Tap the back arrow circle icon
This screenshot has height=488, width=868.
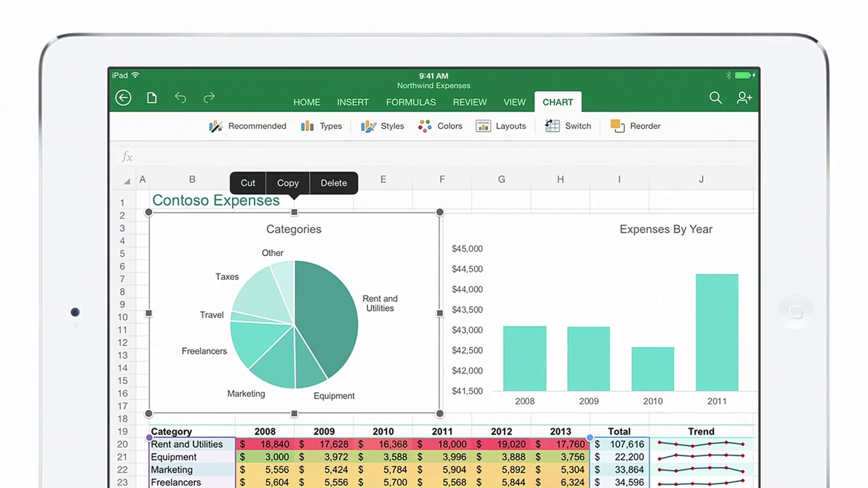click(123, 98)
